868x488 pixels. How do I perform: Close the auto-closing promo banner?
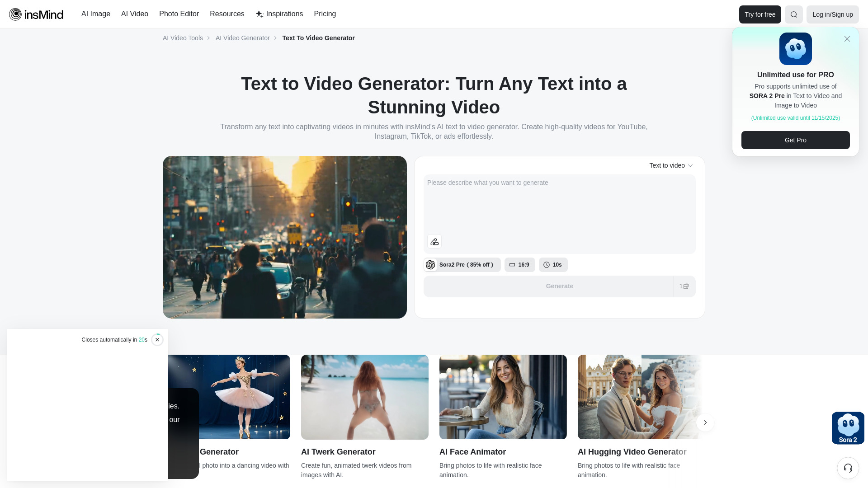157,339
